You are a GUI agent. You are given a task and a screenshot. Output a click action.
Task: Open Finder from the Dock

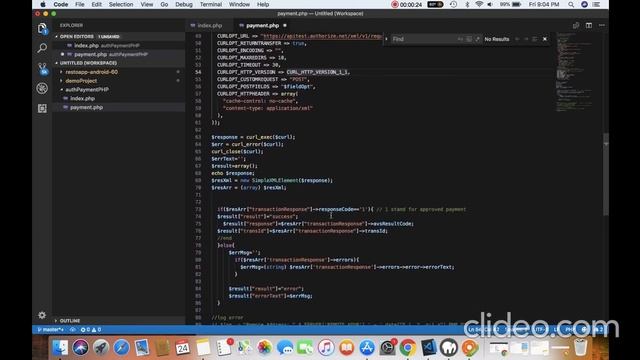[x=60, y=348]
